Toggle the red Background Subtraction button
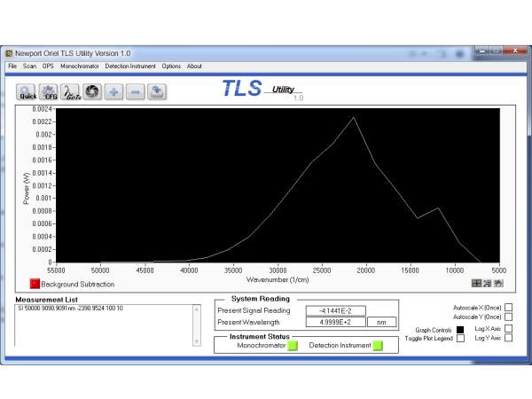The width and height of the screenshot is (532, 399). [35, 284]
